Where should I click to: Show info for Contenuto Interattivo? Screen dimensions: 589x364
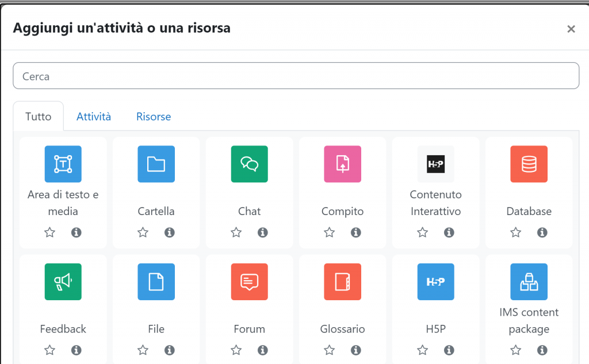[x=449, y=232]
